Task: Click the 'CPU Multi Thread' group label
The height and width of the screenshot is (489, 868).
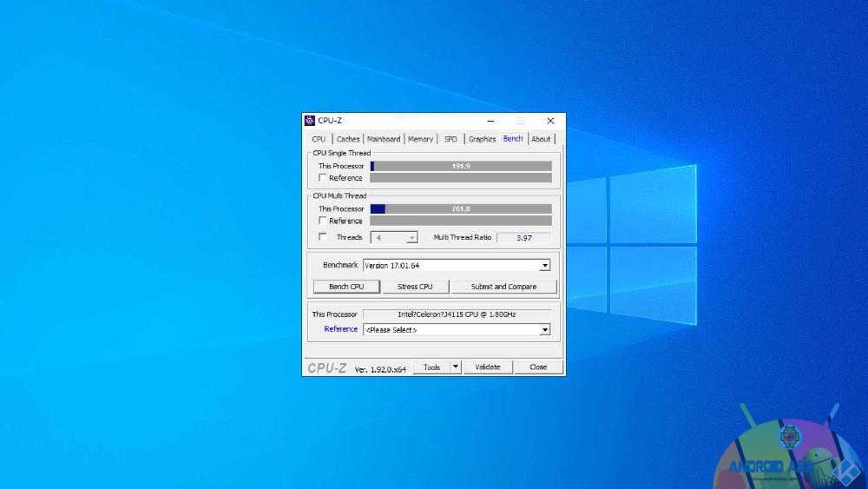Action: (x=339, y=195)
